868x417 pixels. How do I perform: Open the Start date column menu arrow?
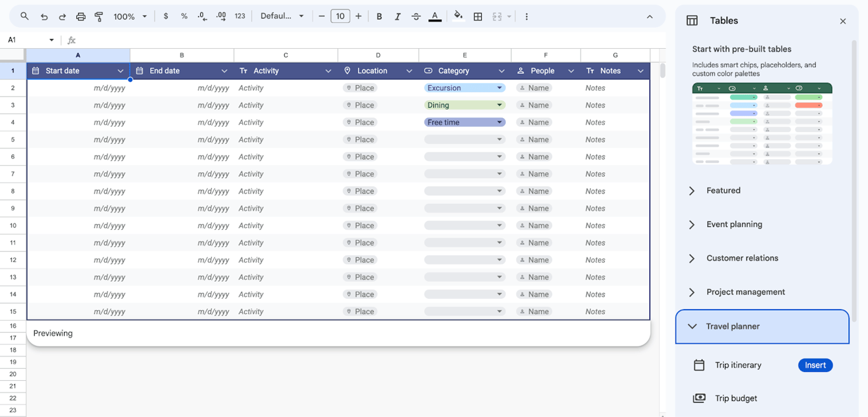(120, 71)
